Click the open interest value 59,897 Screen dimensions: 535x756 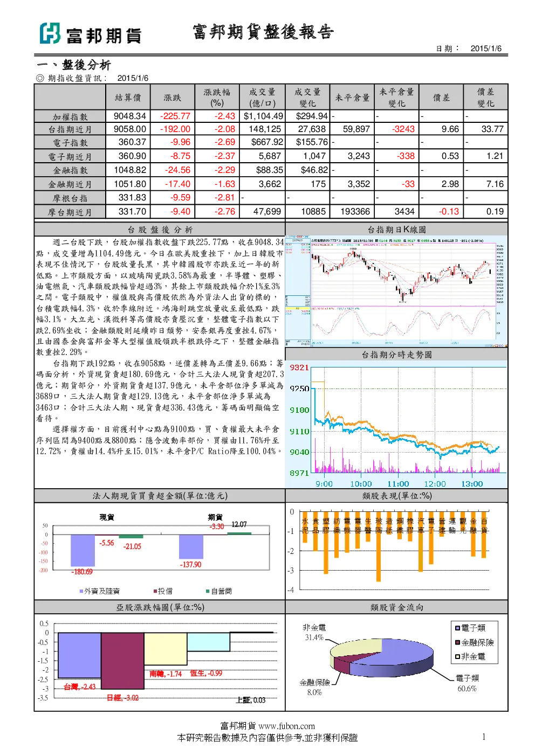pos(356,129)
